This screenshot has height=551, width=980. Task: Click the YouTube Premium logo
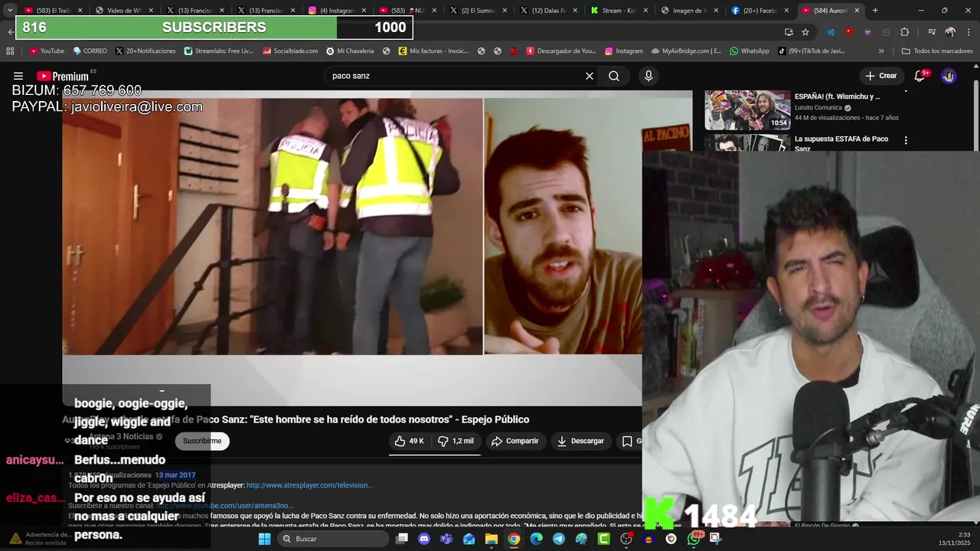(63, 76)
